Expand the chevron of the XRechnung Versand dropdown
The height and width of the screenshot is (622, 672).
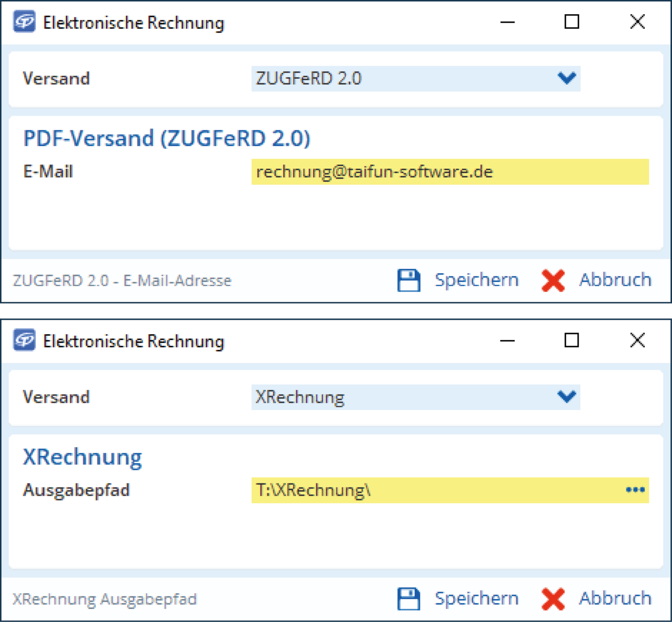click(567, 397)
